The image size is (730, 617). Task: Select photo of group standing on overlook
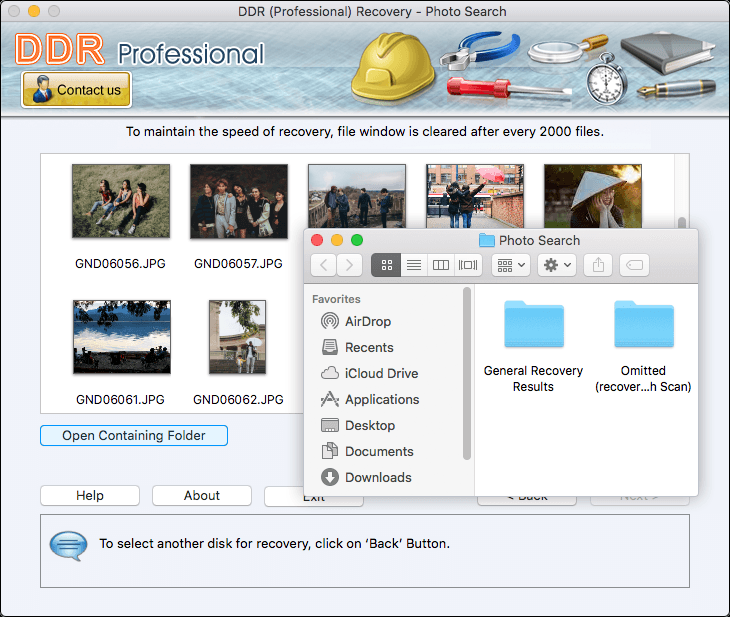(357, 196)
